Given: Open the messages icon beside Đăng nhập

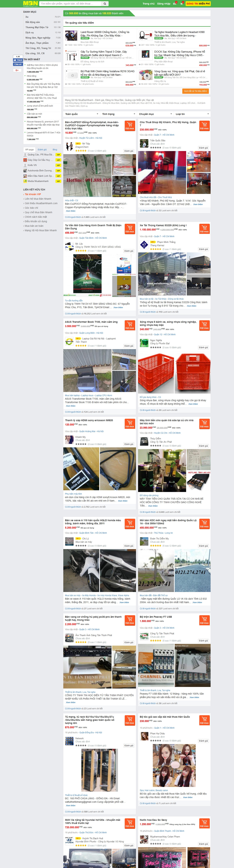Looking at the screenshot, I should click(x=175, y=3).
